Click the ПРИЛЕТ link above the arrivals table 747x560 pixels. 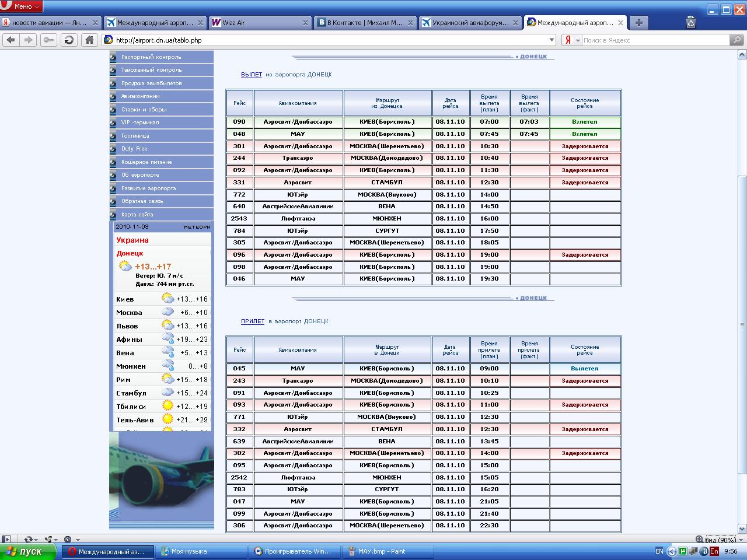pyautogui.click(x=253, y=321)
